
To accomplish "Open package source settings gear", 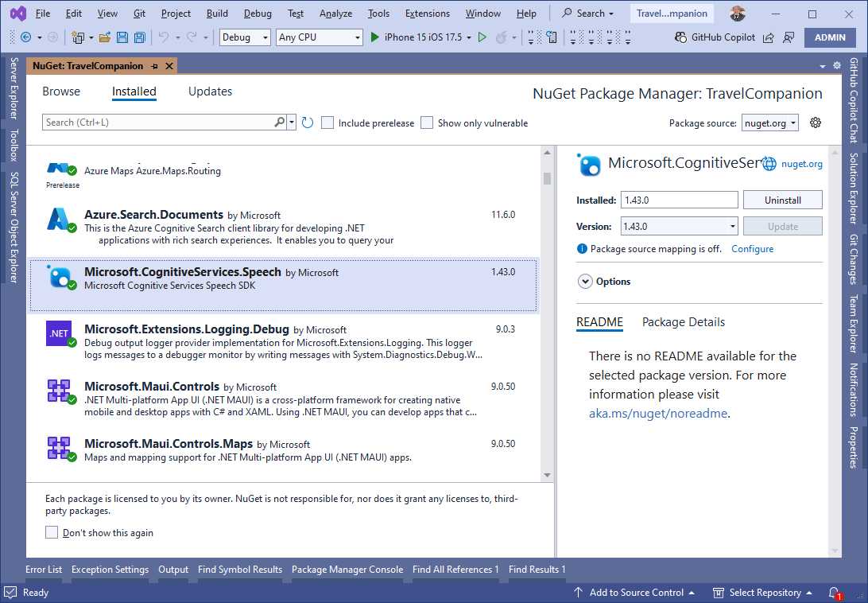I will pos(816,123).
